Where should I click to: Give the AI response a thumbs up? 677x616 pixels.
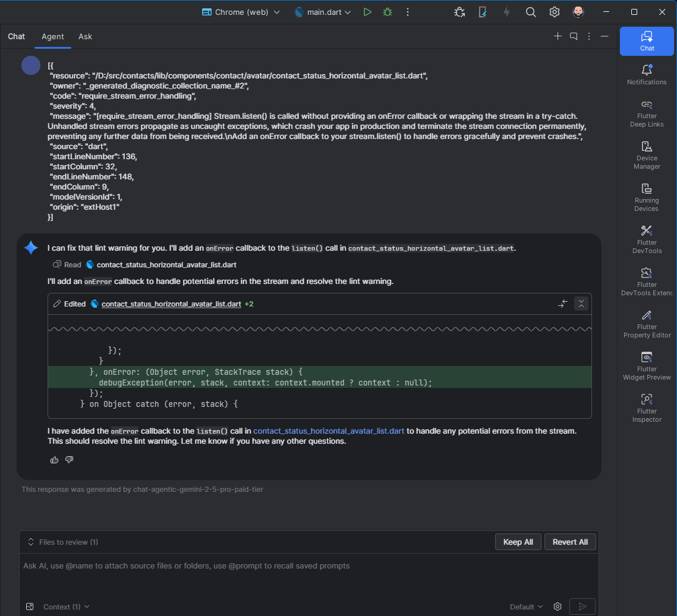click(x=54, y=459)
